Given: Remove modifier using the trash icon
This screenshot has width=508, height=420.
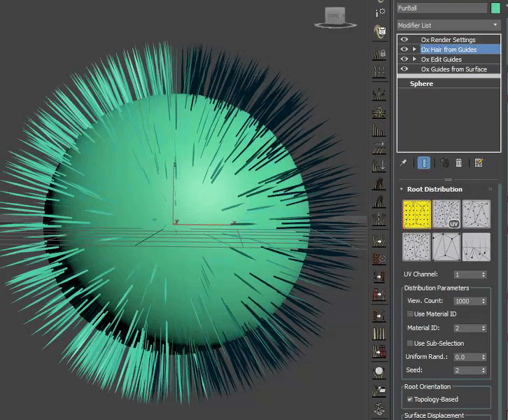Looking at the screenshot, I should coord(459,162).
